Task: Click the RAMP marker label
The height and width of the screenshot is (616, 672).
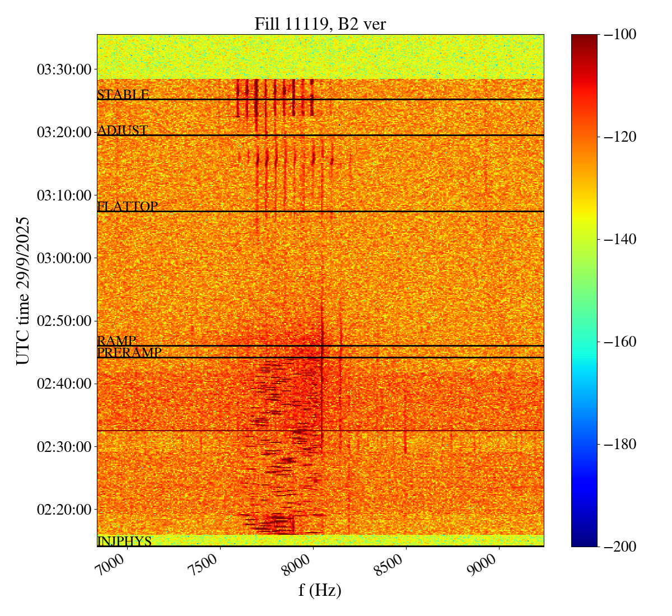Action: 116,340
